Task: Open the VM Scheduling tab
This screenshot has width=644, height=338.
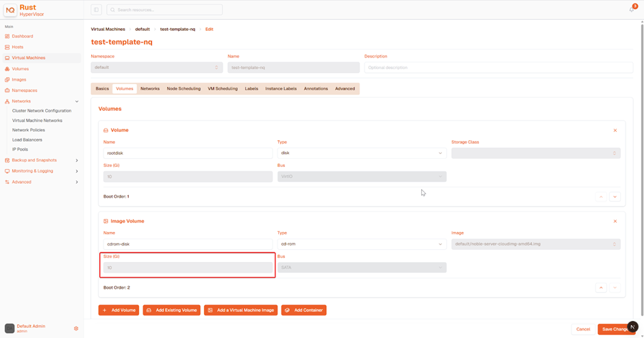Action: 223,88
